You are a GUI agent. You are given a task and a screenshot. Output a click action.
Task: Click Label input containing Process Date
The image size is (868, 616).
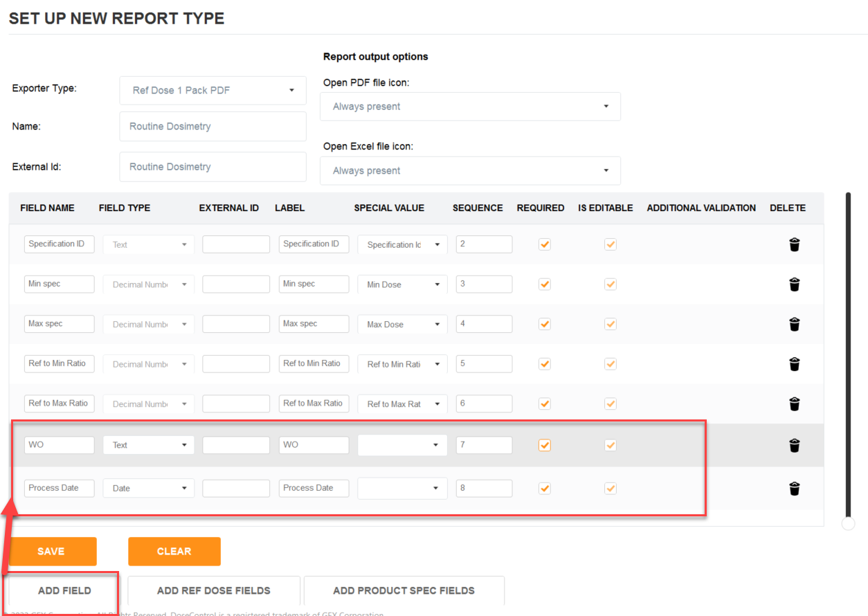[x=314, y=488]
